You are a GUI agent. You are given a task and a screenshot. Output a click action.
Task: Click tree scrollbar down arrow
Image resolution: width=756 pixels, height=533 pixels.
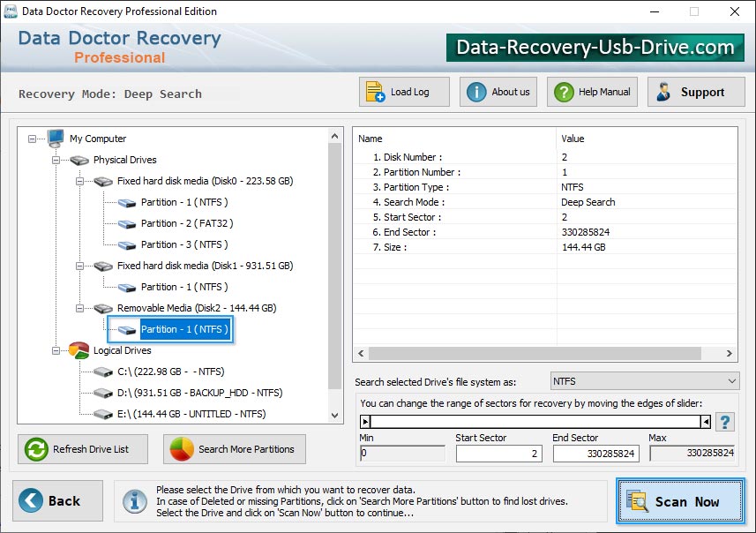[335, 416]
